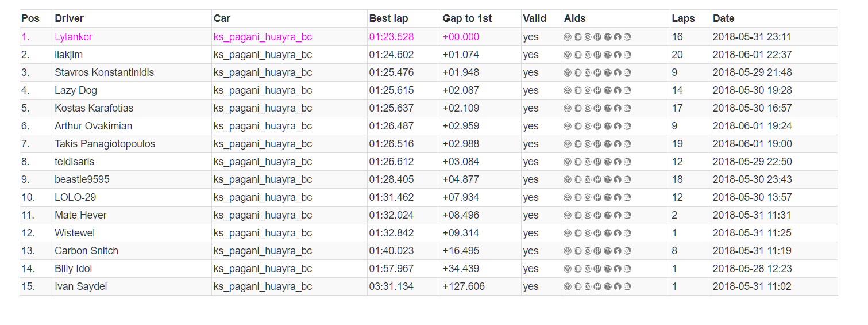868x325 pixels.
Task: Open the Stavros Konstantinidis driver link
Action: 104,72
